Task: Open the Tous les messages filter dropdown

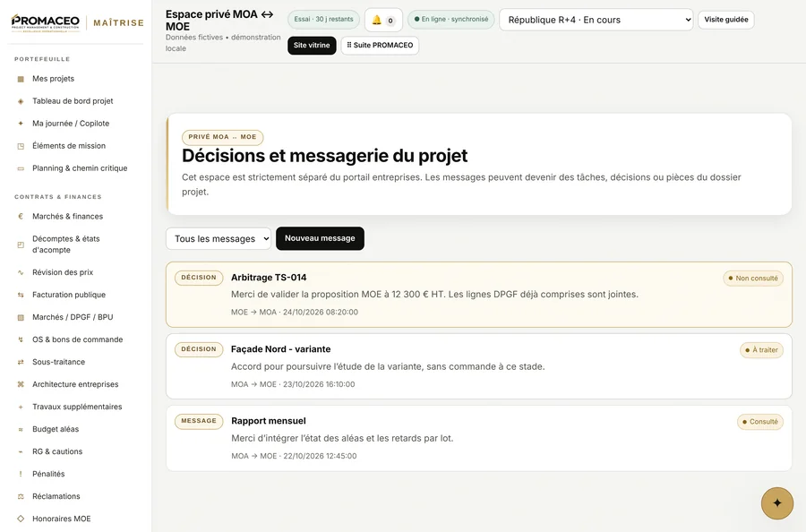Action: pos(219,238)
